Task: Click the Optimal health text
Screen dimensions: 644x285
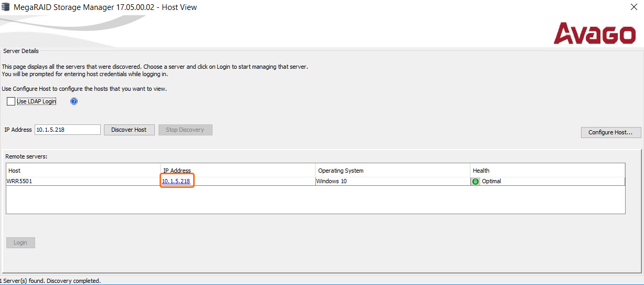Action: pos(491,181)
